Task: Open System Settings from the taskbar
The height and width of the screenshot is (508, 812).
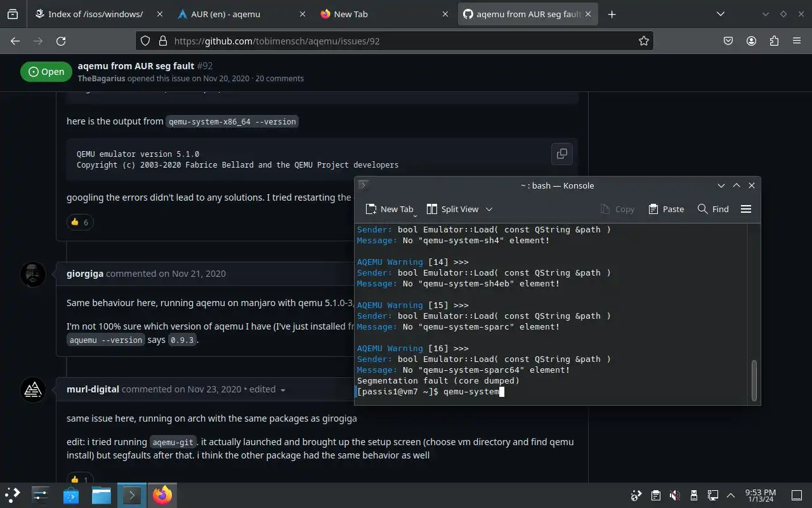Action: [41, 495]
